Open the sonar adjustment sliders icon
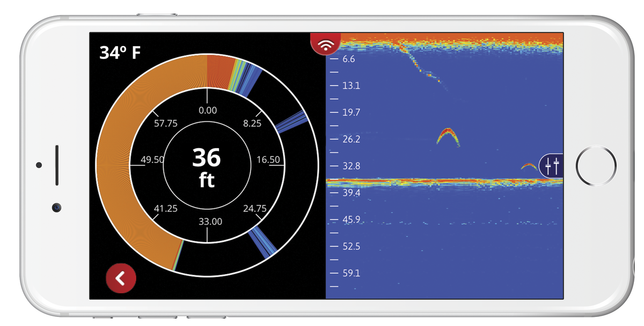The width and height of the screenshot is (644, 326). [x=552, y=166]
